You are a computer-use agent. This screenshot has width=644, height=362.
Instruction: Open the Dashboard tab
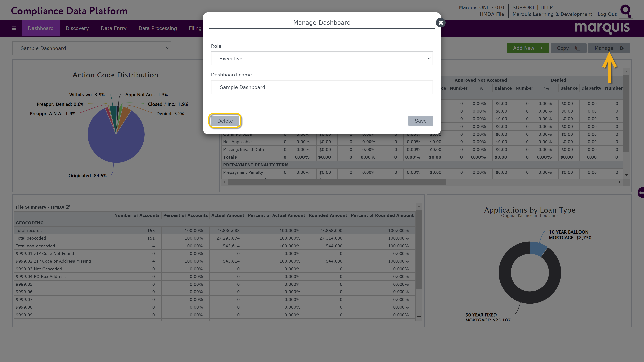point(41,28)
